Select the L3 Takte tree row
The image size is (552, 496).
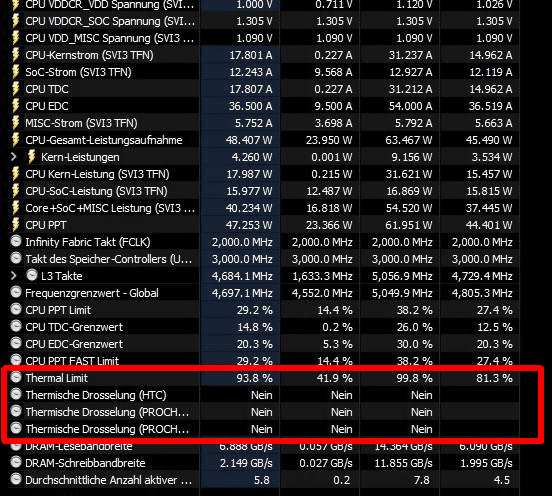click(62, 276)
